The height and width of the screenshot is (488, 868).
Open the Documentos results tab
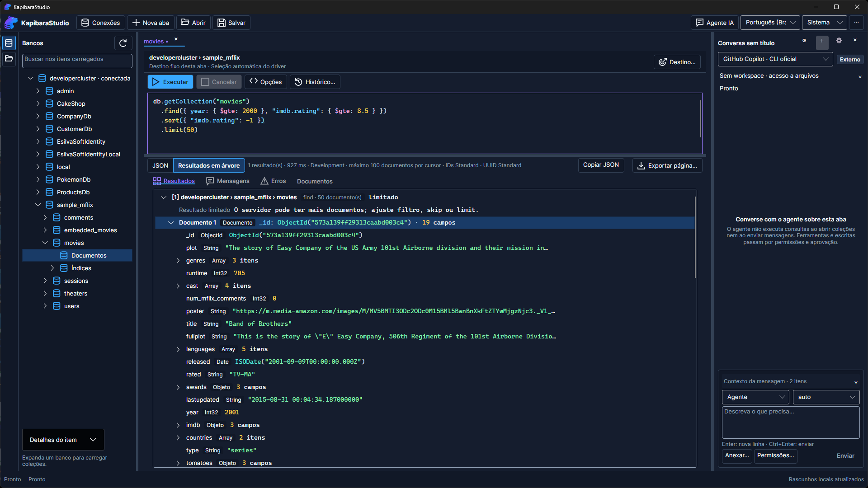(315, 181)
